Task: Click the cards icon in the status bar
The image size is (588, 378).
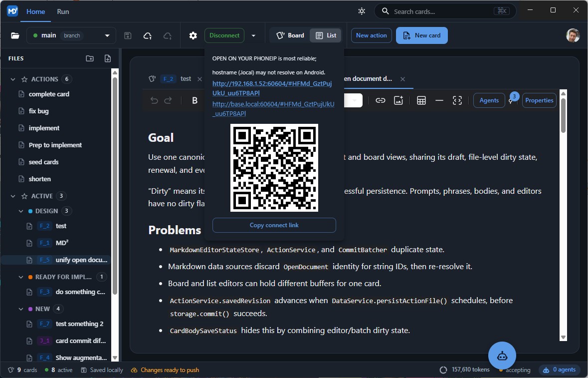Action: pos(11,370)
